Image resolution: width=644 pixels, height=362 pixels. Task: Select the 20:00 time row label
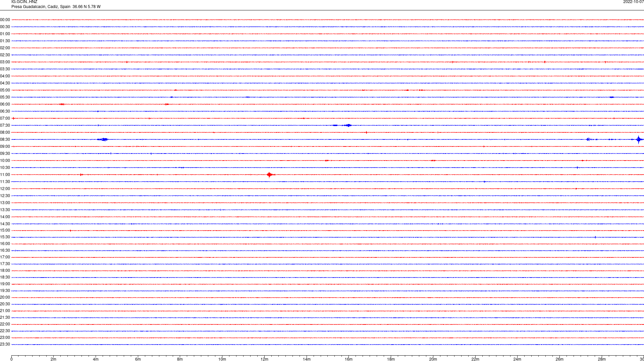pyautogui.click(x=5, y=297)
